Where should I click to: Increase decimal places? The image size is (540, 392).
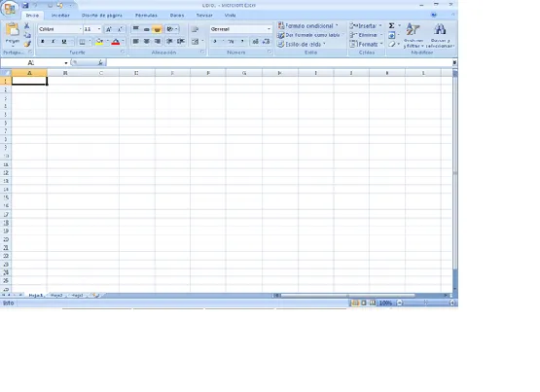(255, 42)
